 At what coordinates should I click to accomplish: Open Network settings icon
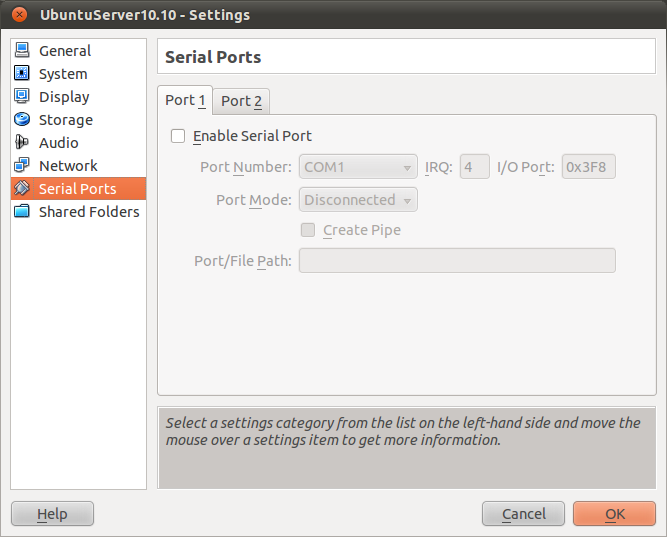(x=22, y=166)
